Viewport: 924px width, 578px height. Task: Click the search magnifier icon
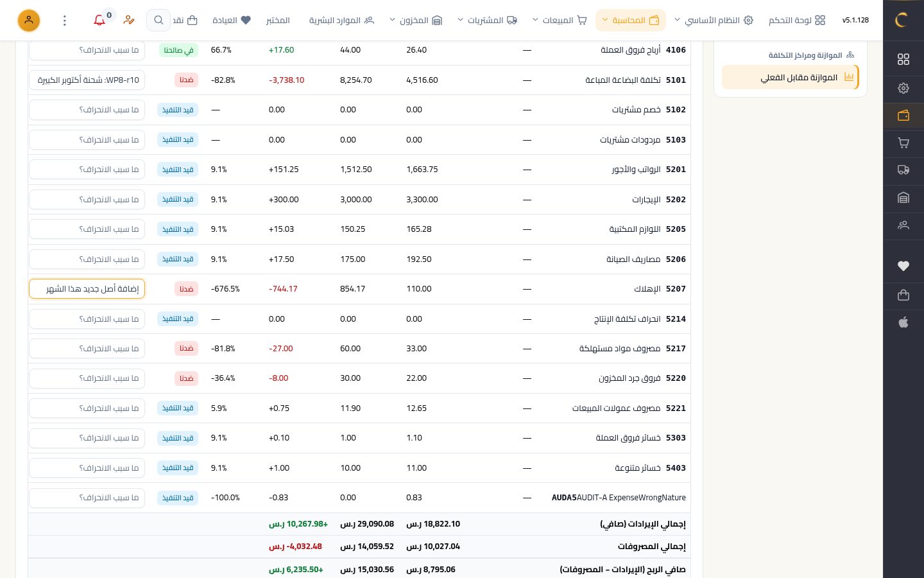coord(158,21)
